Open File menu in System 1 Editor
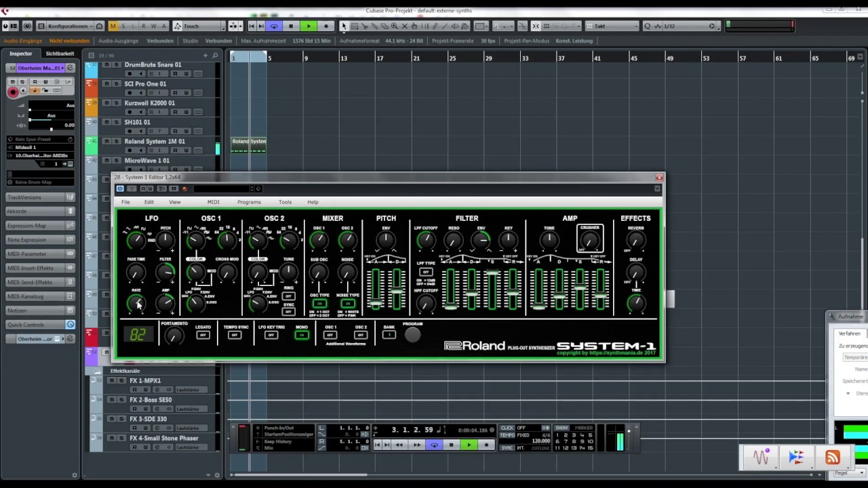Viewport: 868px width, 488px height. (x=125, y=202)
